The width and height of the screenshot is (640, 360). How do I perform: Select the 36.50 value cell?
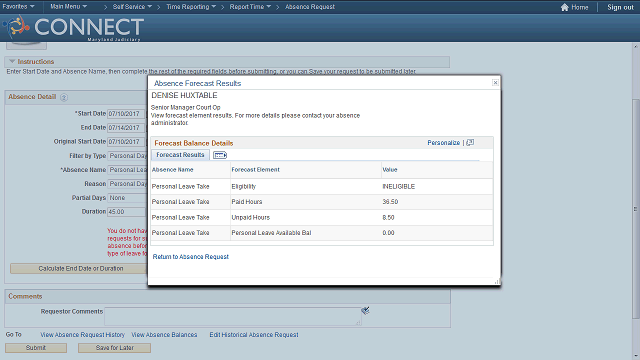390,202
